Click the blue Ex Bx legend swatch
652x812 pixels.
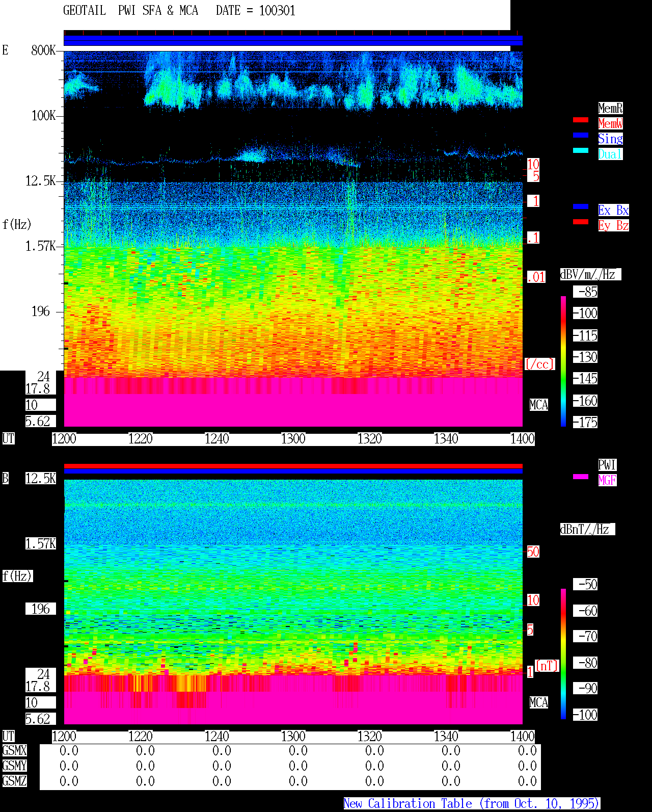(x=581, y=206)
